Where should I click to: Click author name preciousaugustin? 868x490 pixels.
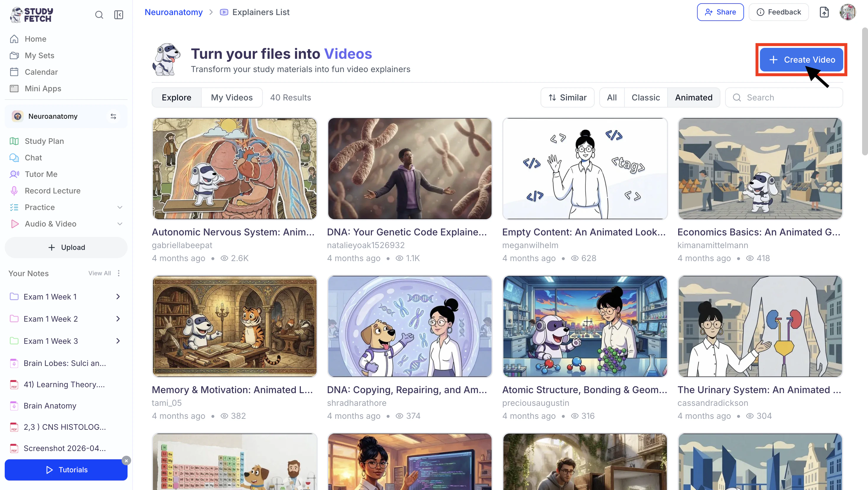[x=536, y=403]
